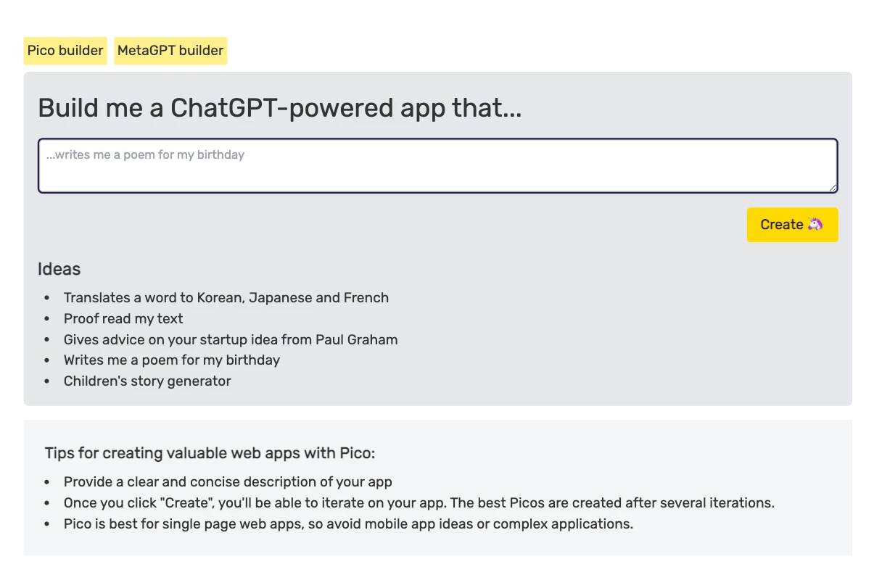Select the Pico builder tab

(65, 50)
